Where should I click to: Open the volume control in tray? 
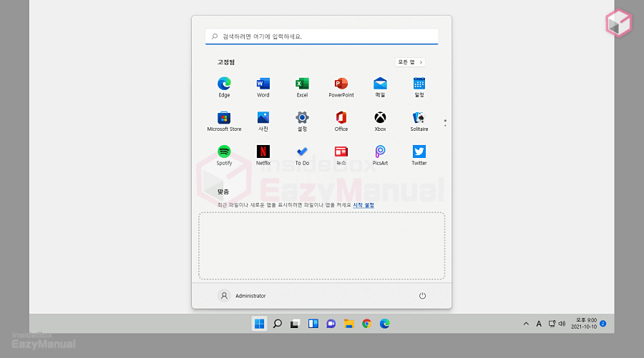(x=562, y=324)
